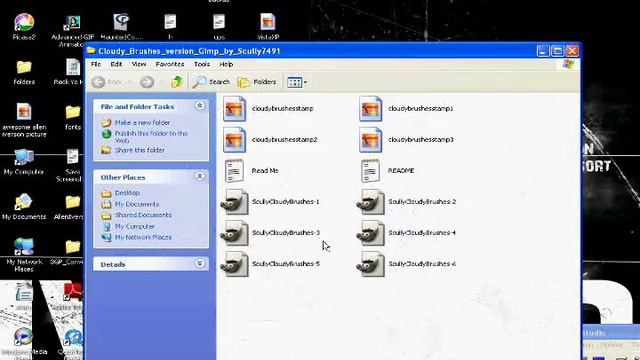Open the View menu
640x360 pixels.
139,64
